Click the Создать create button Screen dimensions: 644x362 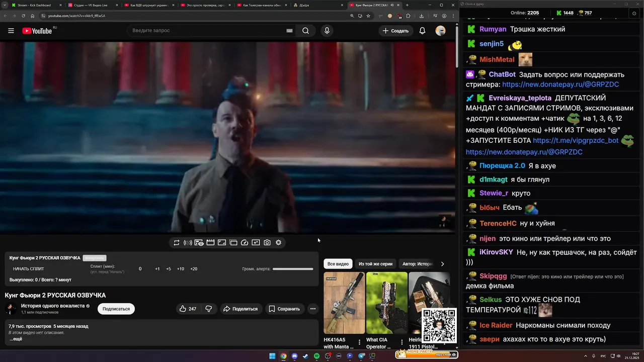(x=395, y=31)
